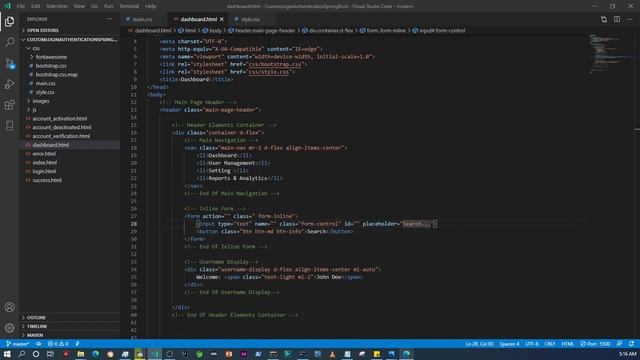Open the Edit menu
The width and height of the screenshot is (640, 360).
36,6
